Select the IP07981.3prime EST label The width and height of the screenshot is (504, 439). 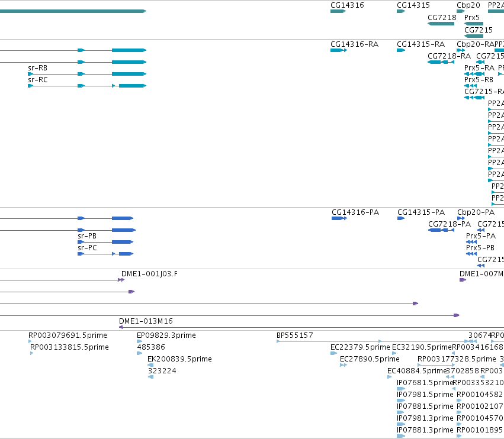point(425,418)
